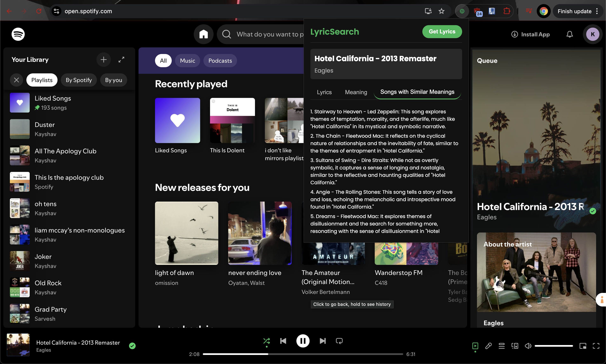Go to previous track
This screenshot has height=364, width=606.
(283, 341)
